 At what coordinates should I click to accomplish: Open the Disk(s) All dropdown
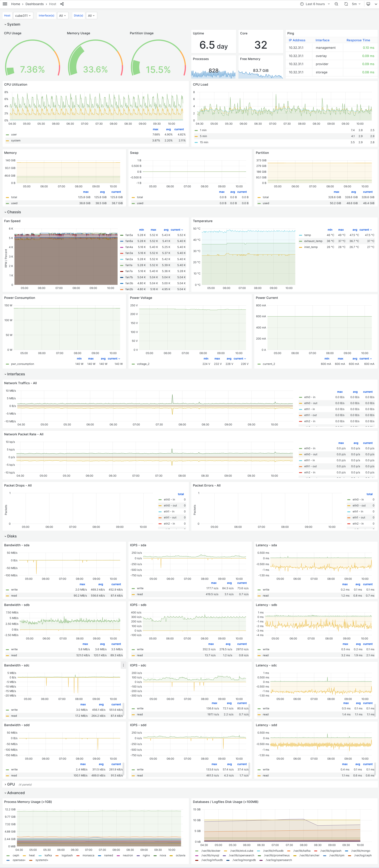(91, 16)
